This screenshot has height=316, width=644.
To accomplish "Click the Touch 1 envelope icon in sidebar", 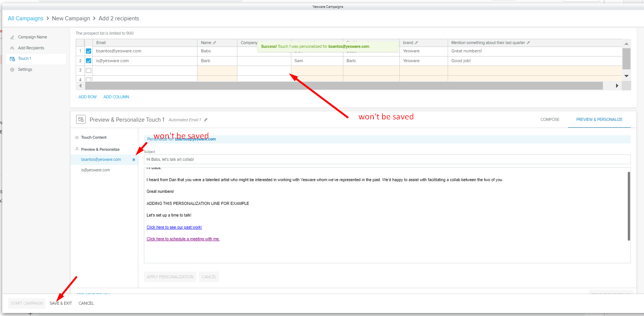I will pos(12,59).
